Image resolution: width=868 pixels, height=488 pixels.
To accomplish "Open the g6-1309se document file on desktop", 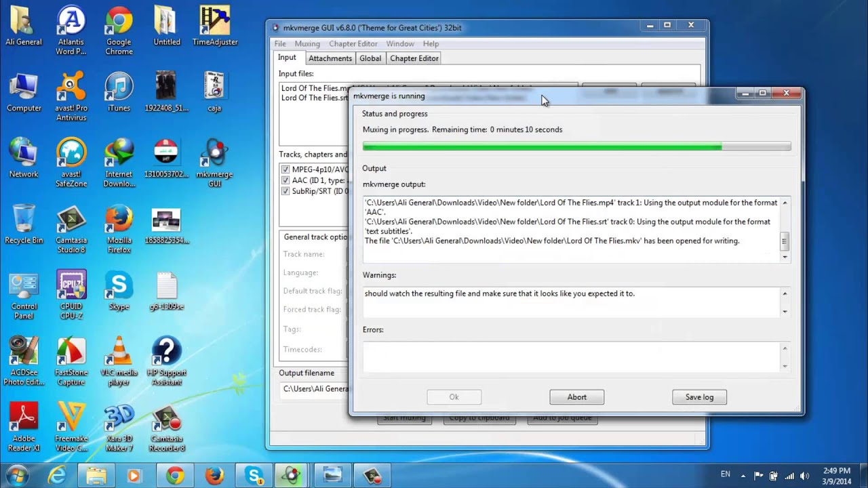I will (166, 291).
